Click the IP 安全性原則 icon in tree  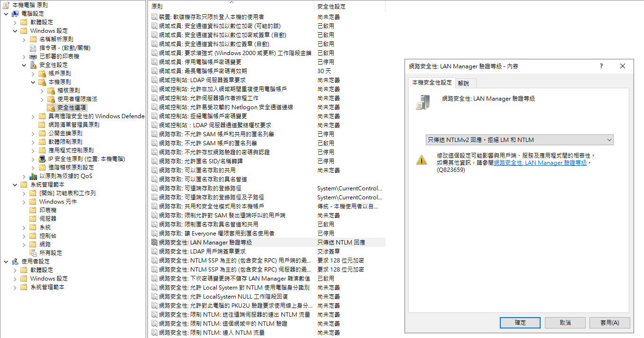tap(42, 159)
